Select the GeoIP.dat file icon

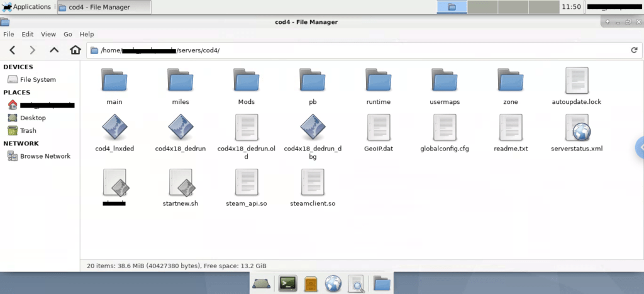point(379,127)
